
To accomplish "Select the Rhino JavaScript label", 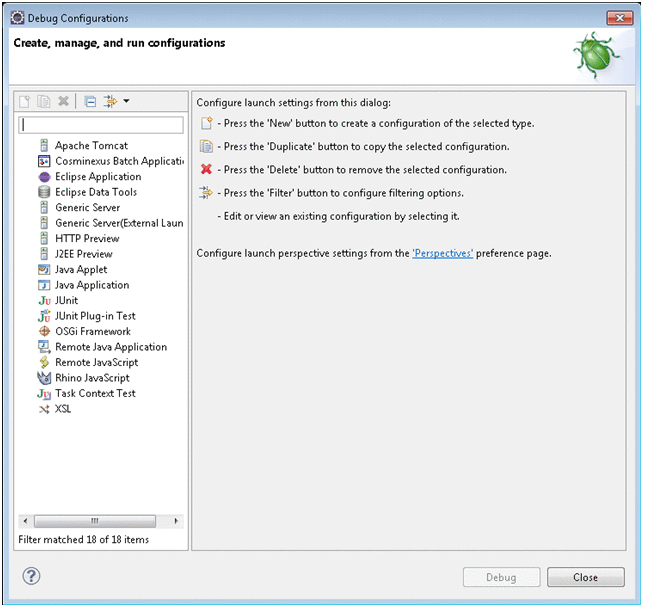I will (93, 378).
